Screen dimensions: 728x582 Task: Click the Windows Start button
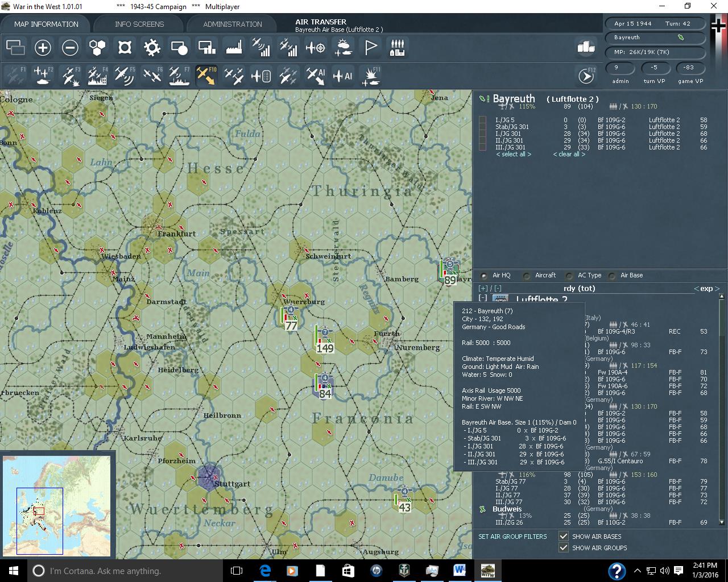[x=14, y=571]
